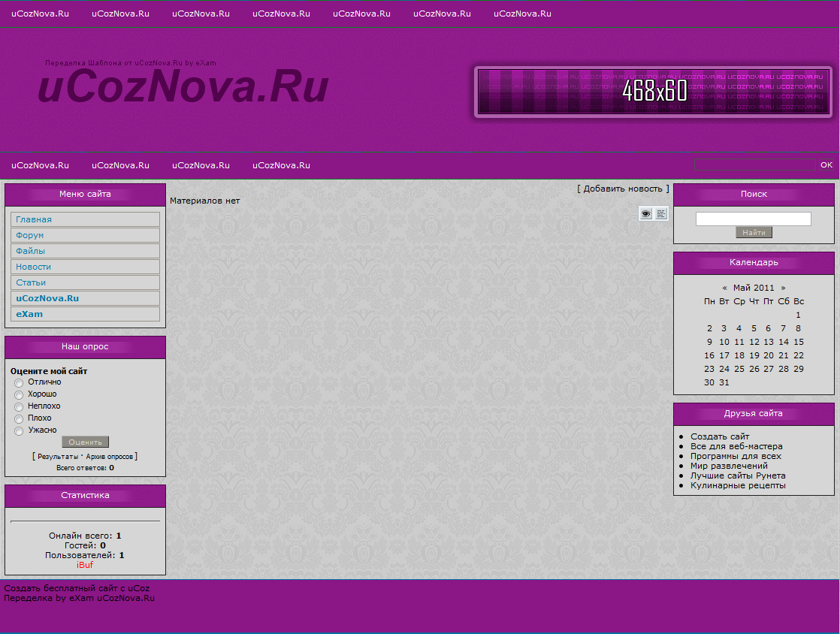Click the Онлайн всего: 1 statistic
Image resolution: width=840 pixels, height=634 pixels.
pos(85,536)
